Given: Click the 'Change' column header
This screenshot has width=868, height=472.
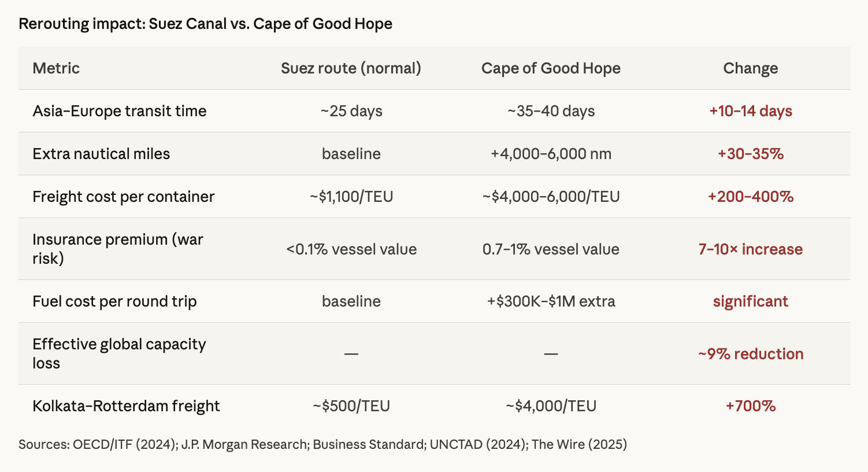Looking at the screenshot, I should click(750, 68).
